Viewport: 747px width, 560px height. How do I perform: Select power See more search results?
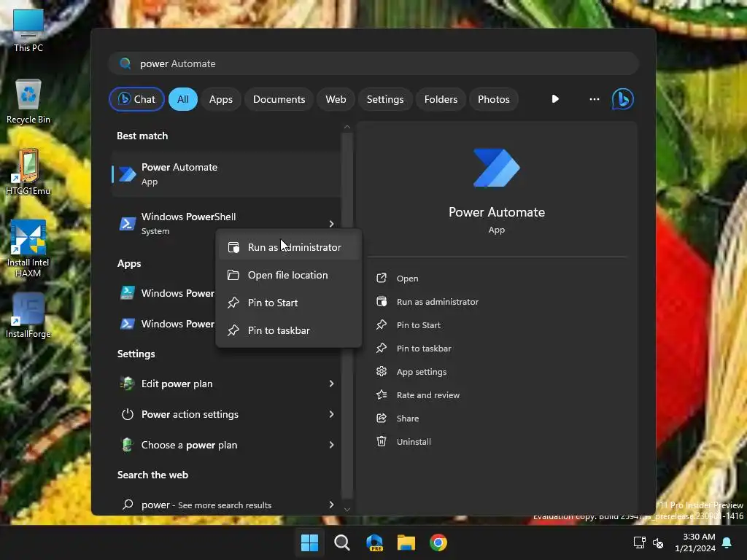(226, 505)
